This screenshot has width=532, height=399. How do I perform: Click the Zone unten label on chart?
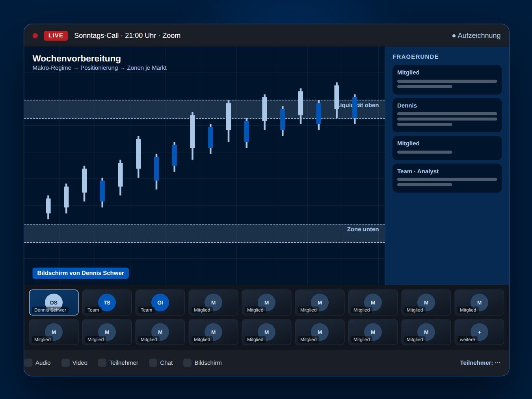[x=363, y=229]
